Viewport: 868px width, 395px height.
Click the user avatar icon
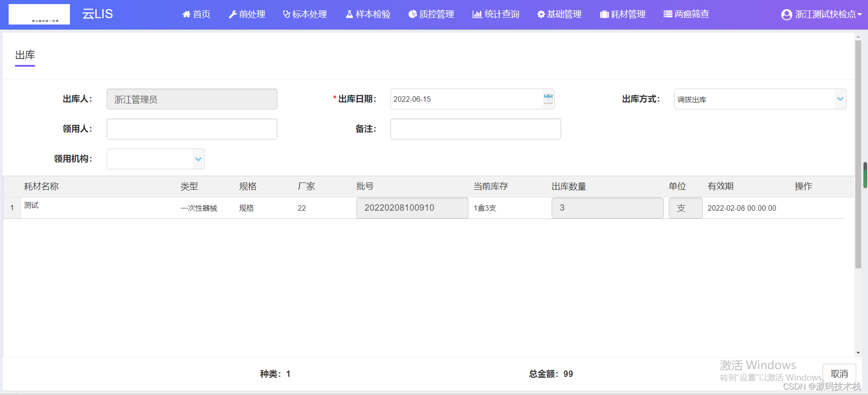tap(786, 15)
